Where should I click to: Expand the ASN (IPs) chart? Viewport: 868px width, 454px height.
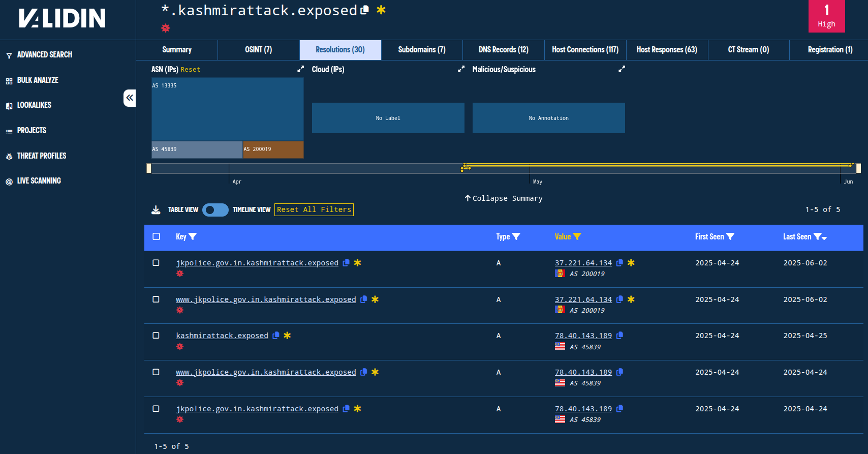[300, 69]
